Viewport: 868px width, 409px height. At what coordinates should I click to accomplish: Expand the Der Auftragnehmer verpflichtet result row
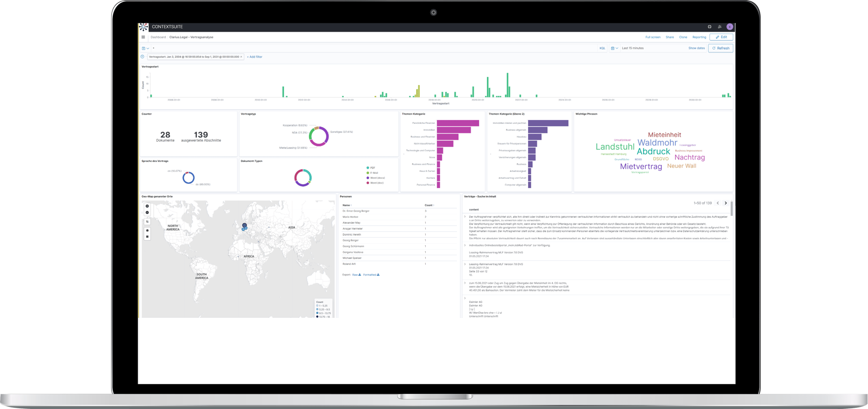tap(465, 217)
